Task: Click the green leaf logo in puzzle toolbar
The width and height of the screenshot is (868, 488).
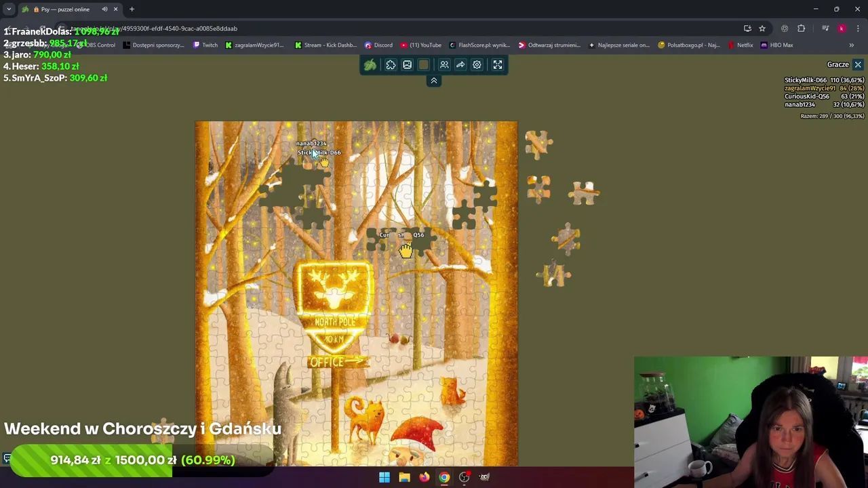Action: (x=370, y=64)
